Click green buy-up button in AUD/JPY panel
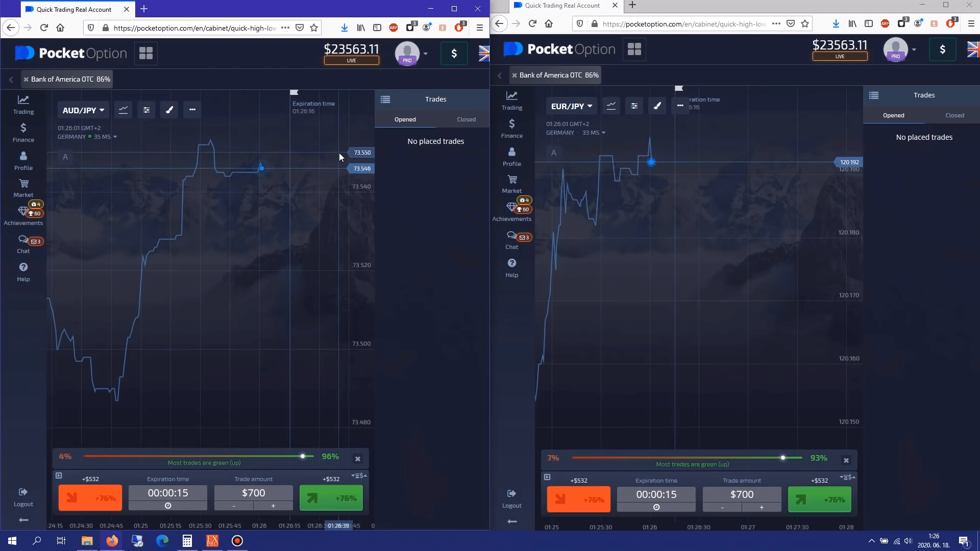Screen dimensions: 980x551 tap(331, 498)
